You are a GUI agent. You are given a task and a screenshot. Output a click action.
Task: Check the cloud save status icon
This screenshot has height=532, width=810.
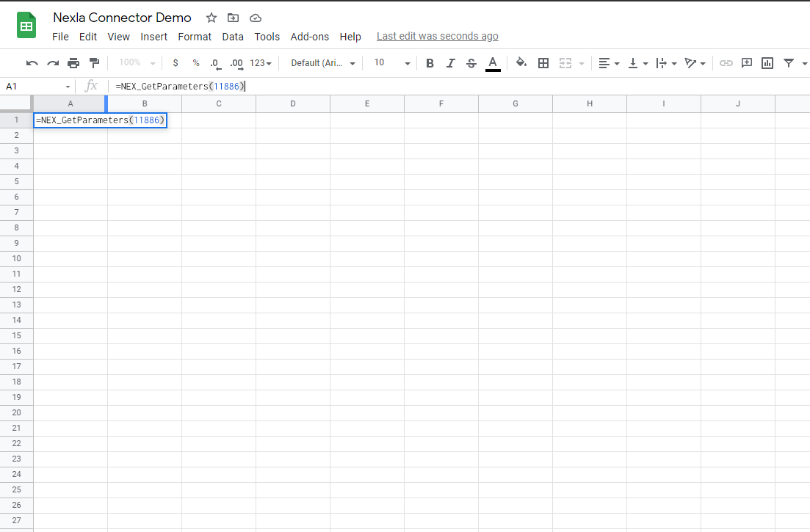coord(256,18)
